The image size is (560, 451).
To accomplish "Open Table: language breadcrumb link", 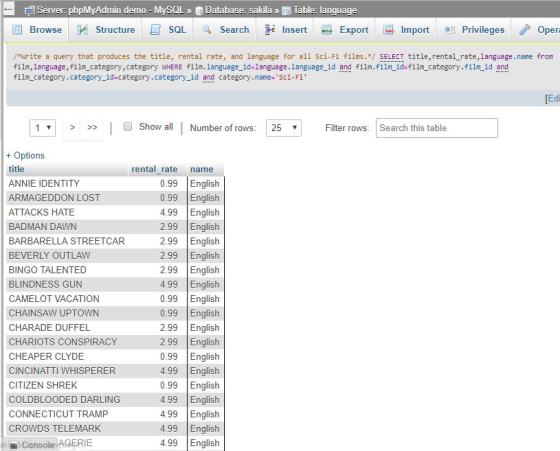I will (x=325, y=10).
